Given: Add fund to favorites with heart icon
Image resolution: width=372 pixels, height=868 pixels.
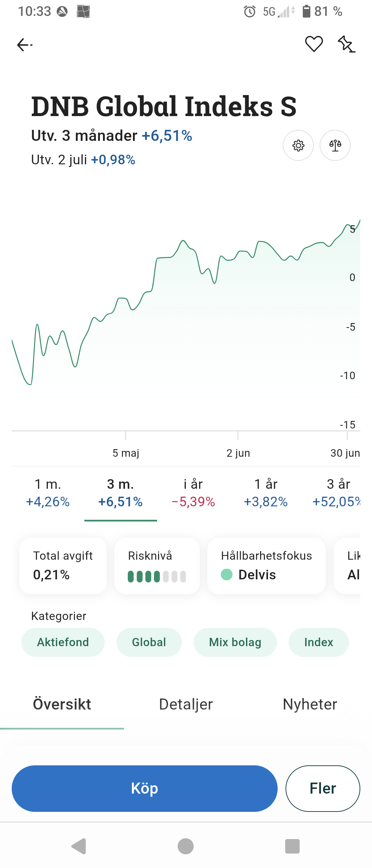Looking at the screenshot, I should (314, 44).
